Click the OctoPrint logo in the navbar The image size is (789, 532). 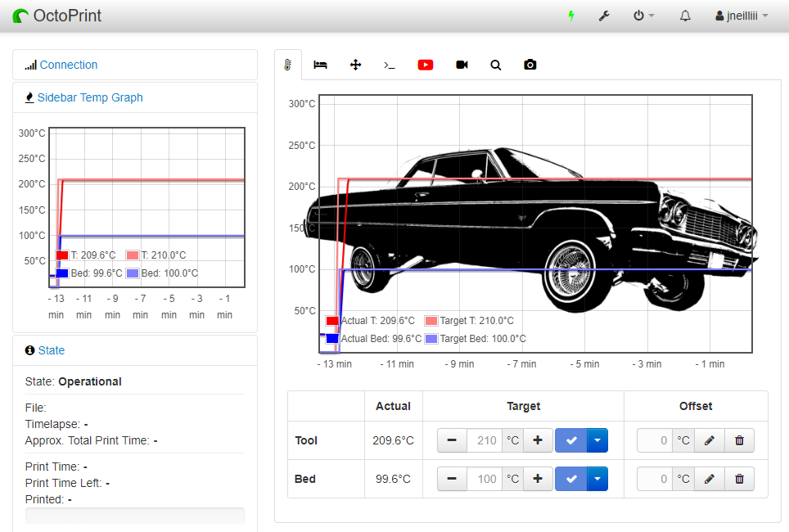56,16
